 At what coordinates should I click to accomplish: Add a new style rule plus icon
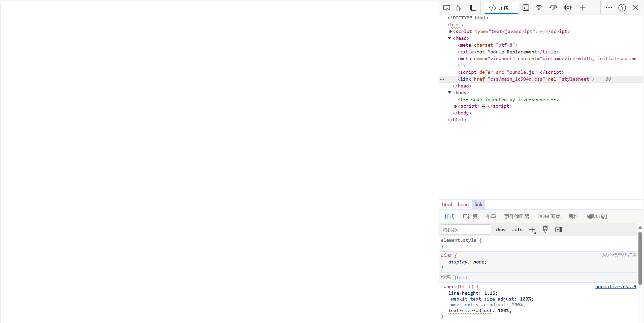click(532, 230)
